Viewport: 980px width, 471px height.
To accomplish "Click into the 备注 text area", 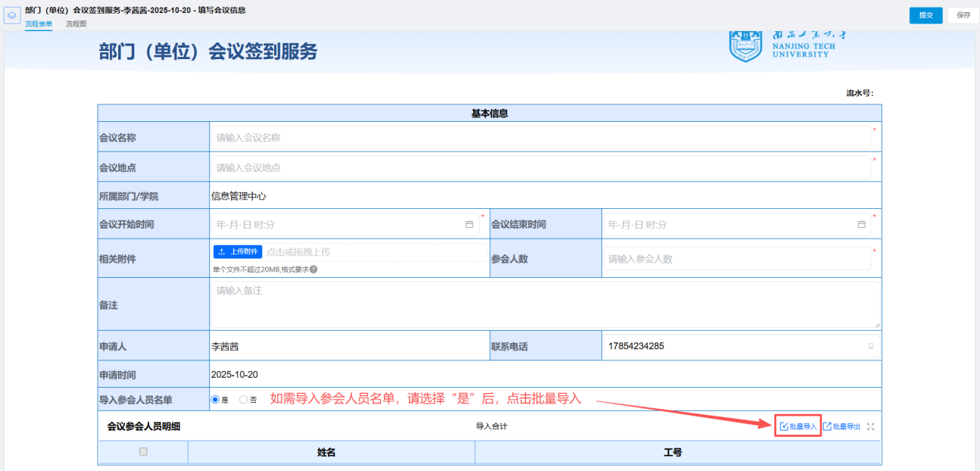I will [x=544, y=304].
